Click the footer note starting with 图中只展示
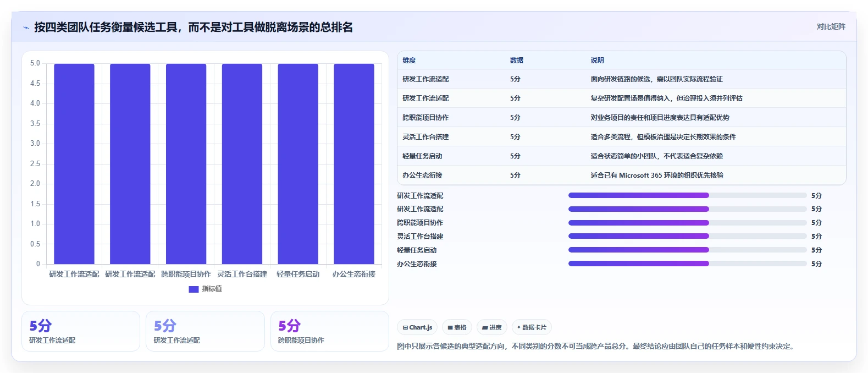The image size is (868, 373). tap(595, 347)
